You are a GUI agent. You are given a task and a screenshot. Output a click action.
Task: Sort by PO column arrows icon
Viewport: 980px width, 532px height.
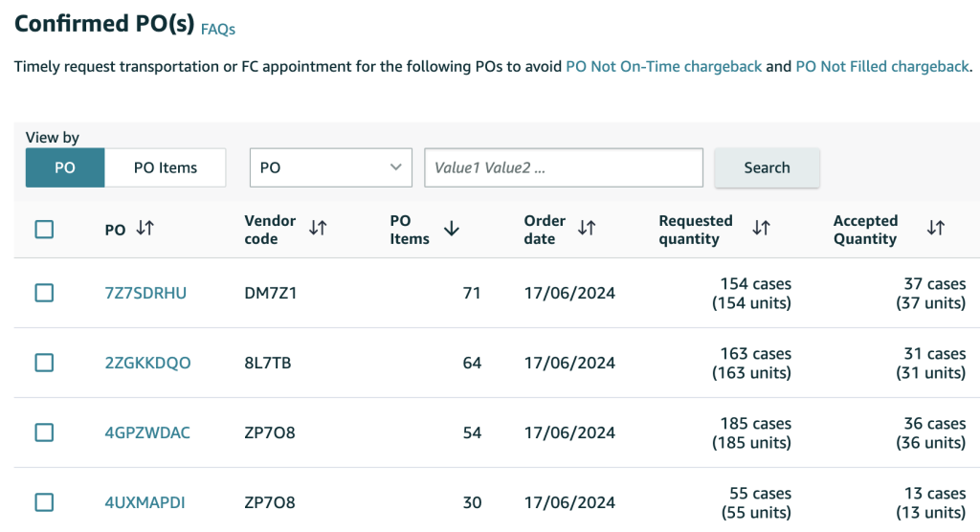tap(145, 228)
